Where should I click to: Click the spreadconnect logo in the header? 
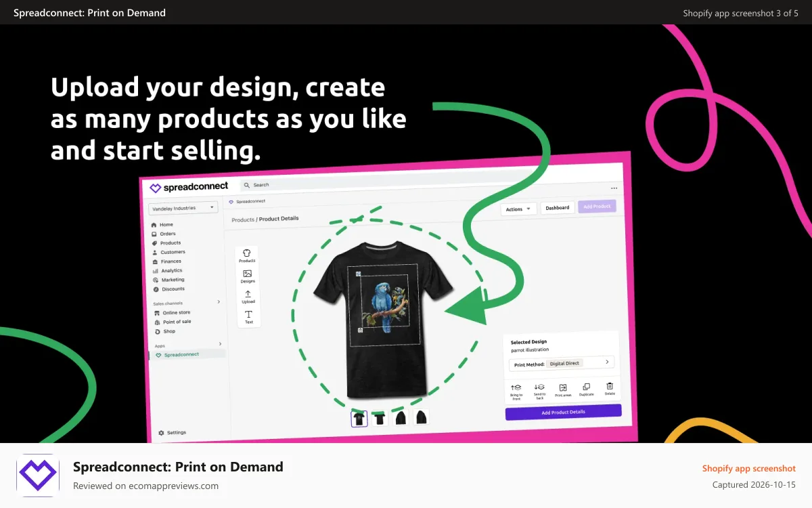[189, 186]
